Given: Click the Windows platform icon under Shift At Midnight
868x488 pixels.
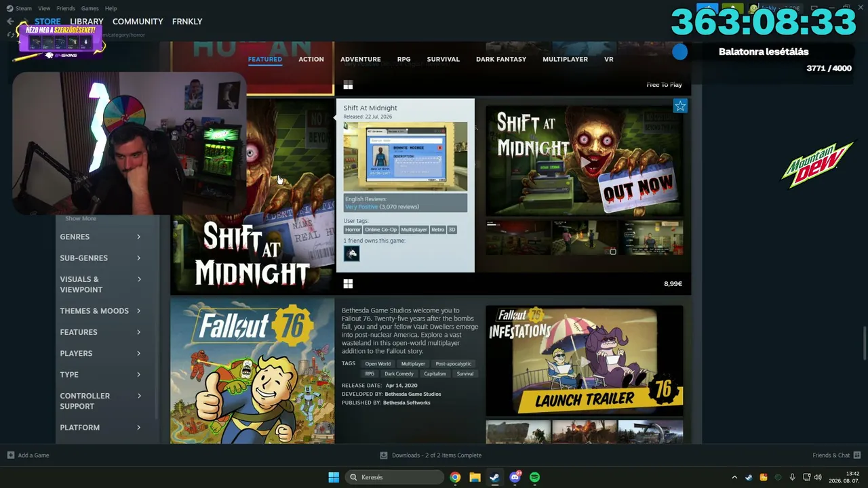Looking at the screenshot, I should pos(348,284).
